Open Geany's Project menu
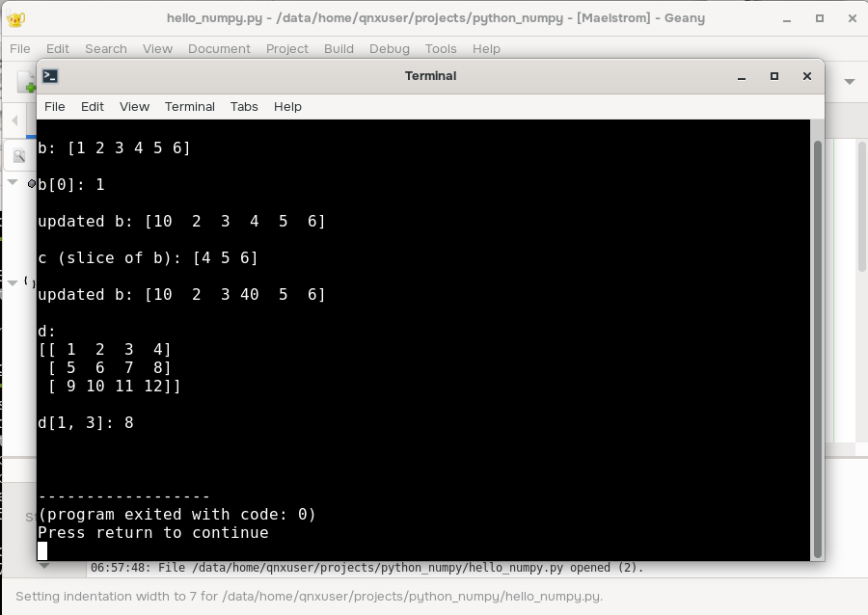This screenshot has height=615, width=868. click(287, 48)
